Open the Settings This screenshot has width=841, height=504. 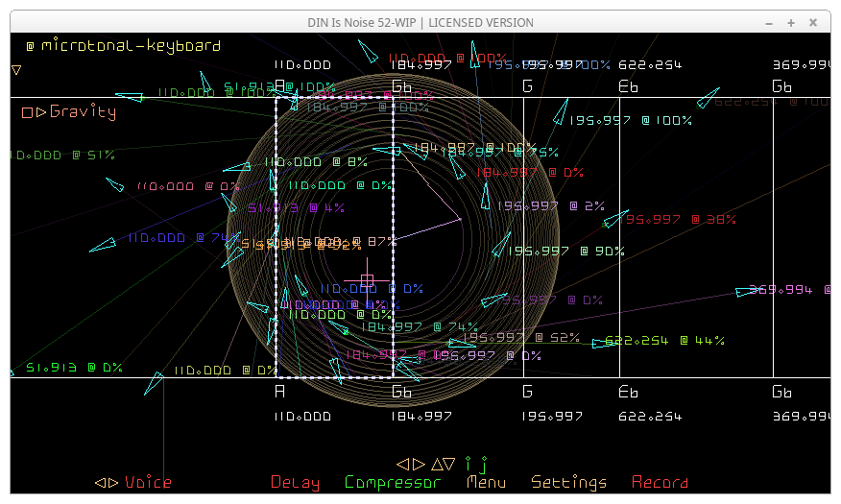click(568, 483)
